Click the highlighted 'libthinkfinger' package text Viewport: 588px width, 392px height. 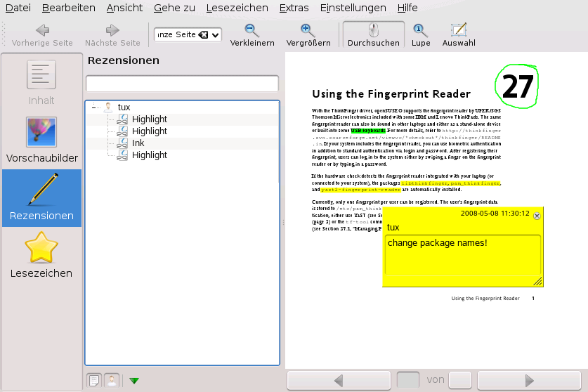point(424,183)
